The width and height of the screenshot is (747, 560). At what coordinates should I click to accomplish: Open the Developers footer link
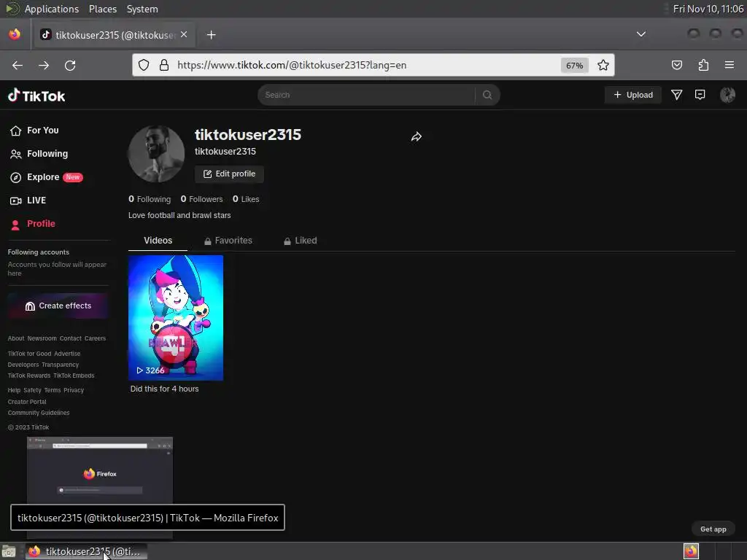tap(23, 365)
